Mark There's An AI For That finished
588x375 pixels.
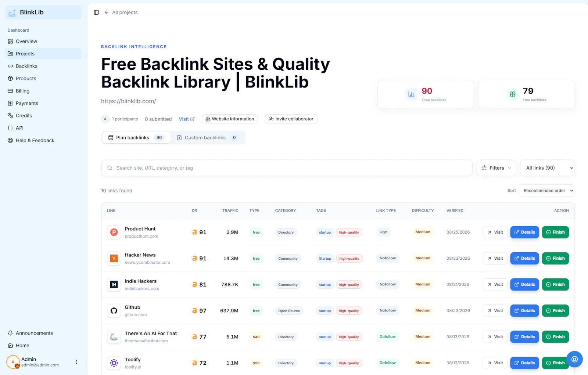click(x=555, y=337)
